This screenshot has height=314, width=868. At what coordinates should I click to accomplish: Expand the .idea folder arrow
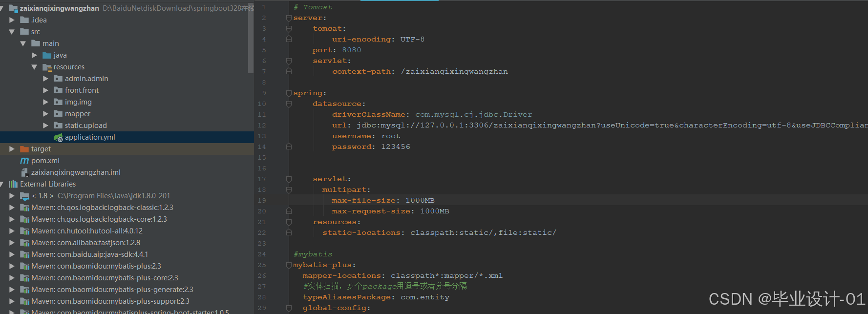pos(12,20)
